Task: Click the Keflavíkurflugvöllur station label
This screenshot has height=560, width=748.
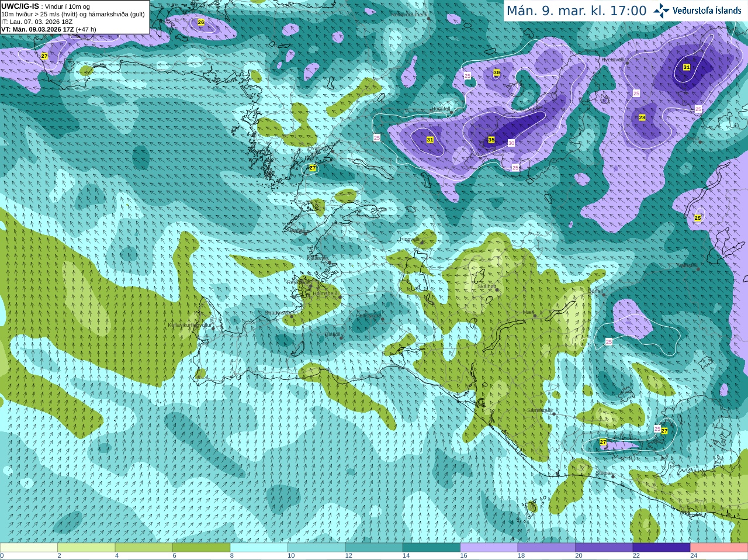Action: (189, 325)
